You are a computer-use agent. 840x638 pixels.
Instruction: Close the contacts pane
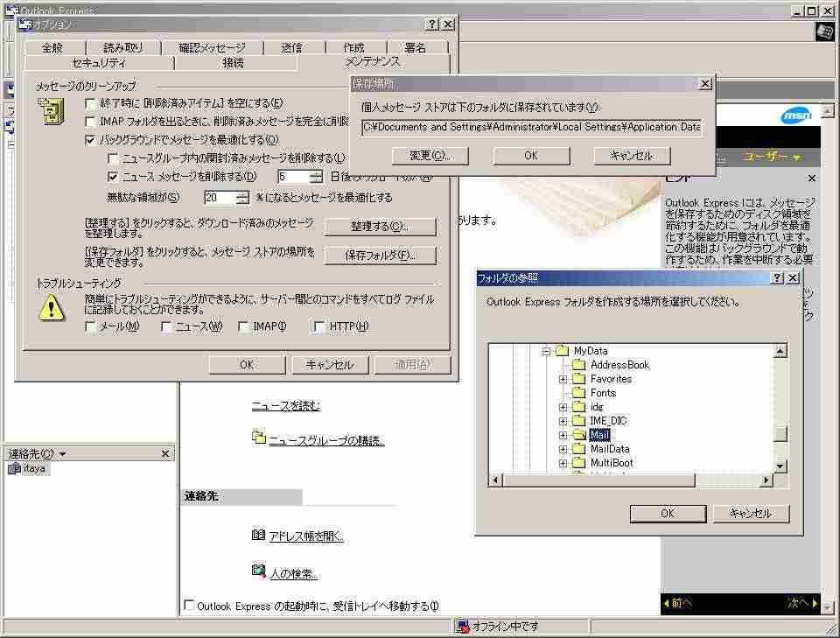165,453
